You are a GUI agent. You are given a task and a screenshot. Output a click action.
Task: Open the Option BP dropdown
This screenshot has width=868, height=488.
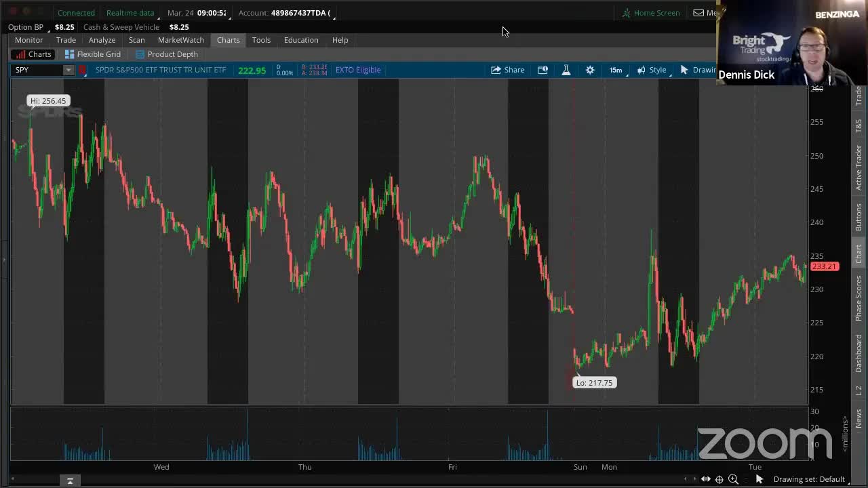tap(27, 27)
